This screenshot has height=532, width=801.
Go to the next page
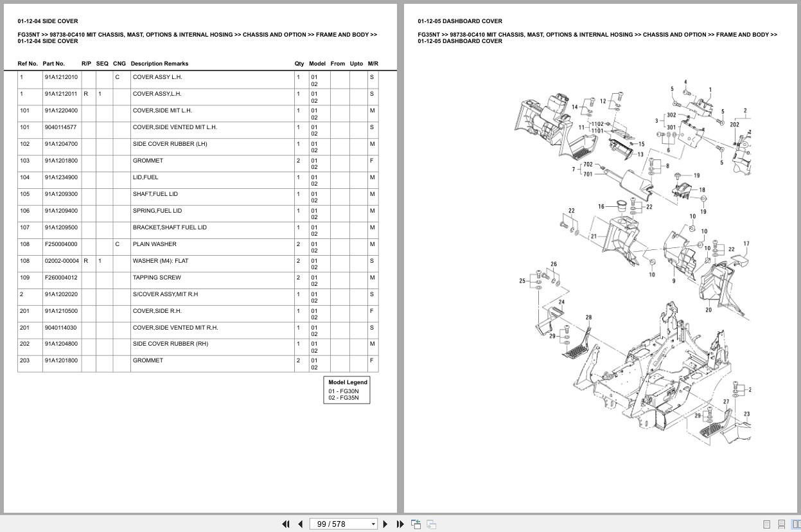pos(385,524)
